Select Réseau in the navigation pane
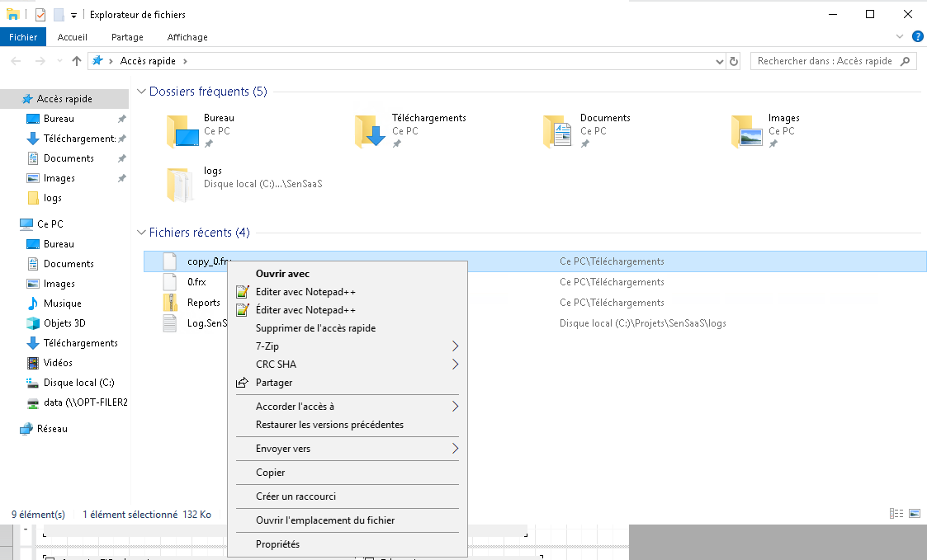The image size is (927, 560). point(52,429)
